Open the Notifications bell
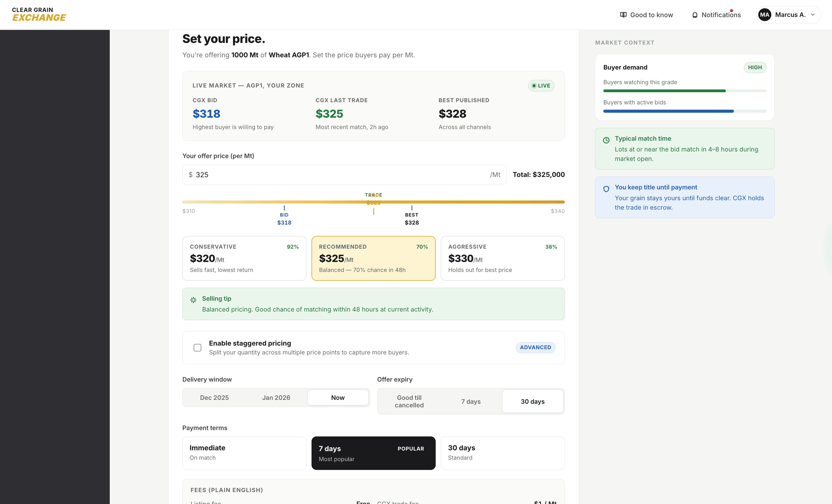 (x=695, y=14)
